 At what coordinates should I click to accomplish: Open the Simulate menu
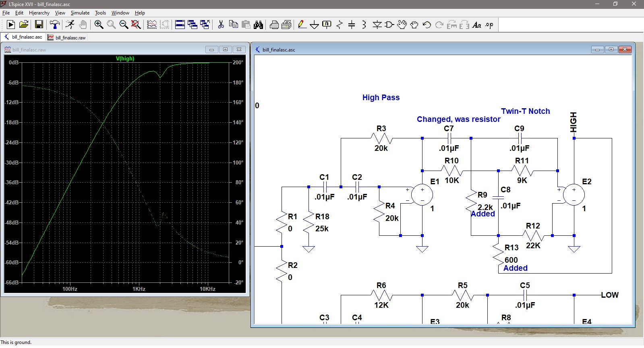[x=80, y=13]
